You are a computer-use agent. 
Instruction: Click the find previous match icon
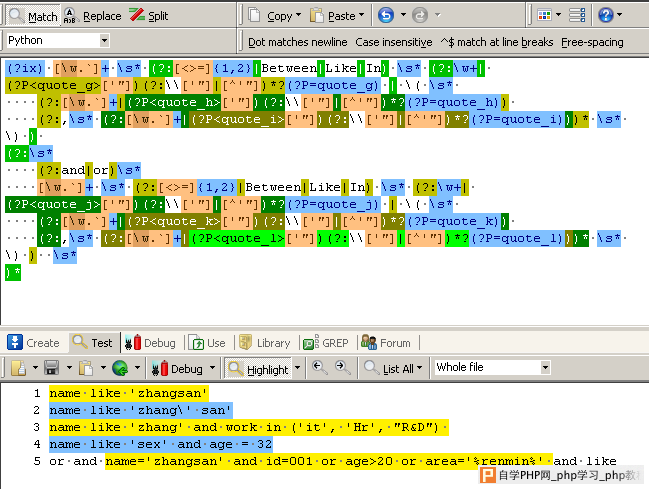tap(319, 367)
